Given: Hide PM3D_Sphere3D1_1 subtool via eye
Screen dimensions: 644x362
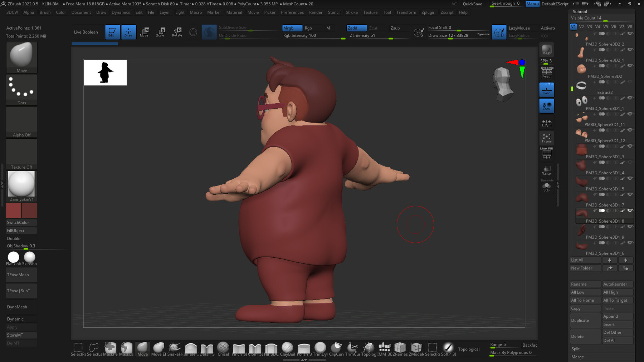Looking at the screenshot, I should pyautogui.click(x=630, y=98).
